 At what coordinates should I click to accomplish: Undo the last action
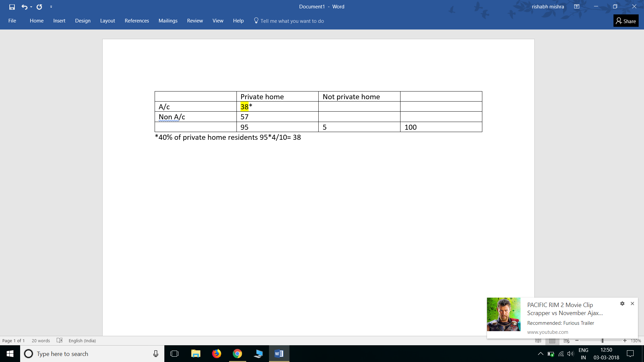24,6
